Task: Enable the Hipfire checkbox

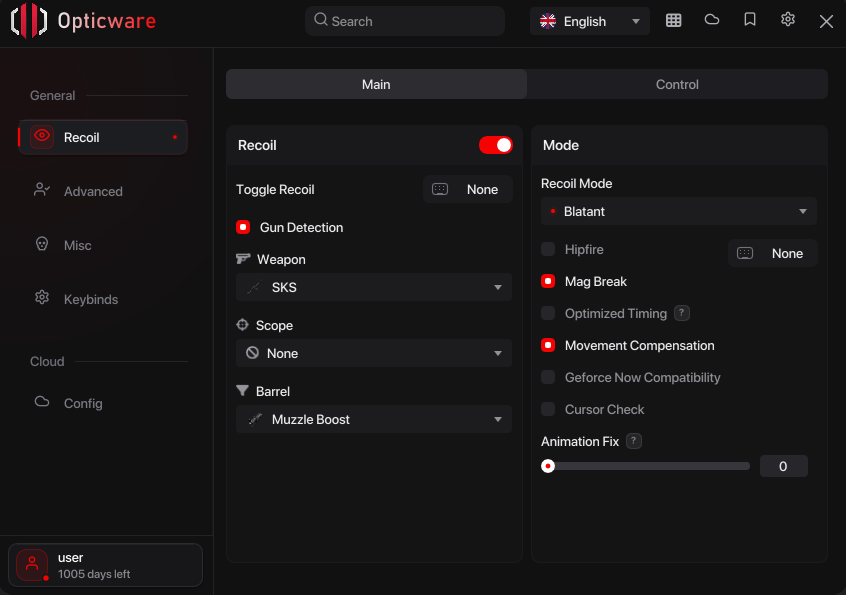Action: click(548, 249)
